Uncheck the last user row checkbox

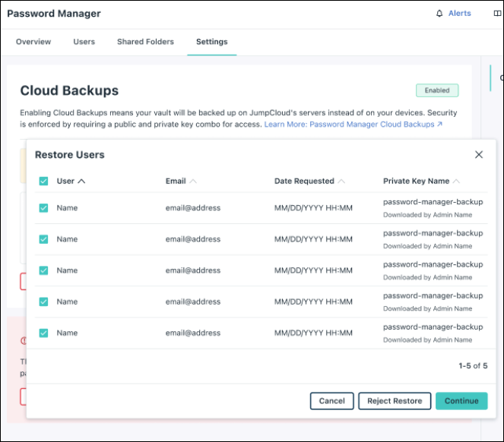(44, 333)
